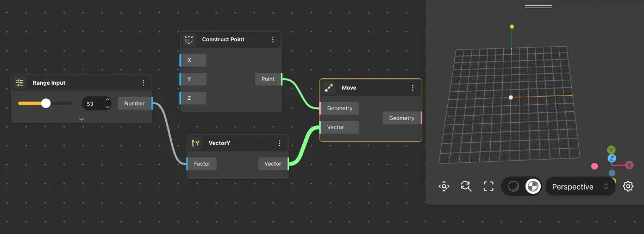Click the VectorY node icon
644x234 pixels.
pyautogui.click(x=196, y=143)
